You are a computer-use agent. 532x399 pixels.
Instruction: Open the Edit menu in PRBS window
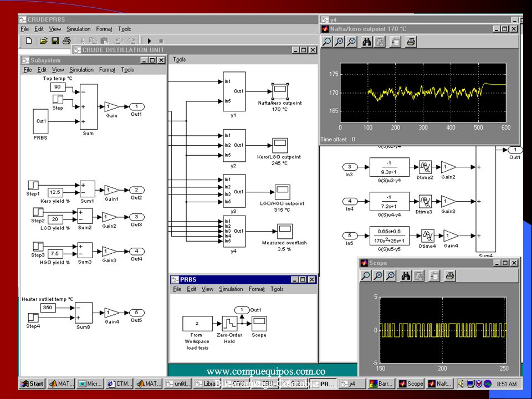pyautogui.click(x=191, y=289)
